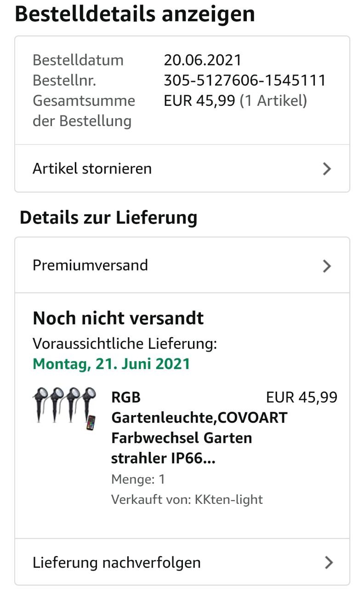Tap the green delivery date Montag, 21. Juni 2021
364x589 pixels.
(x=111, y=364)
